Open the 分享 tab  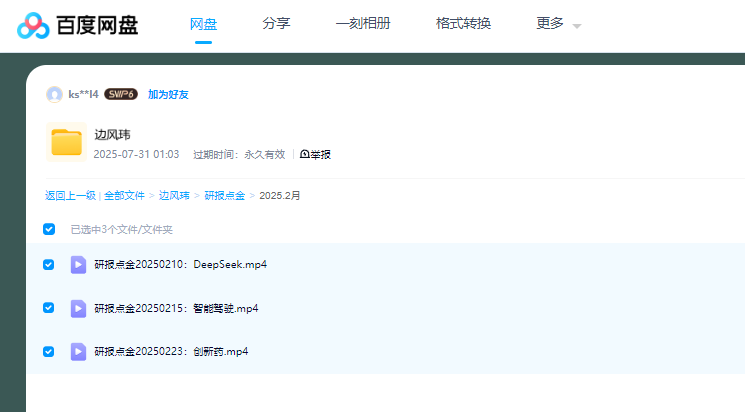(276, 24)
